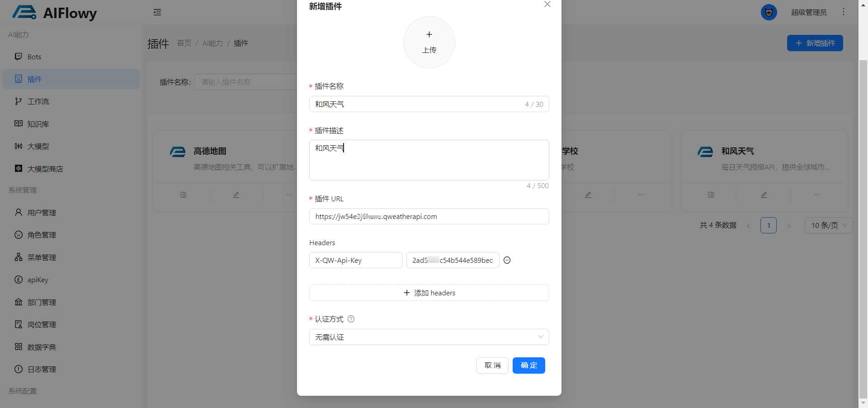Viewport: 868px width, 408px height.
Task: Open the 超级管理员 user menu
Action: (808, 12)
